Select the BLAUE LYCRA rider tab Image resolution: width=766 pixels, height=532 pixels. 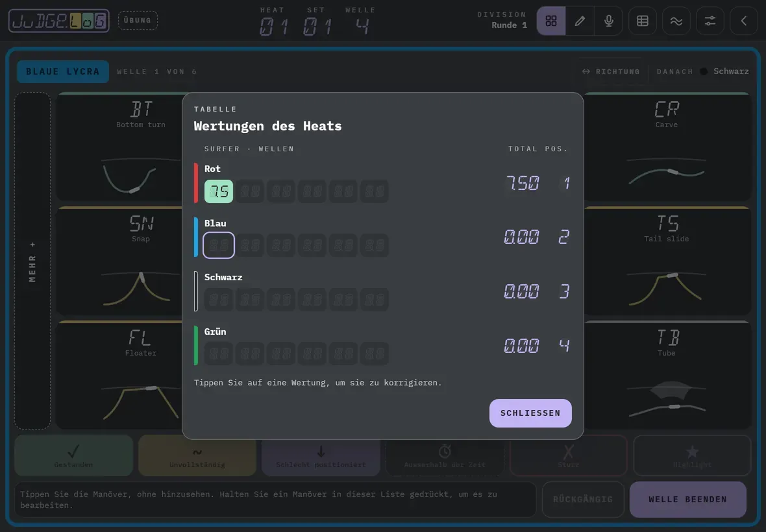point(62,72)
